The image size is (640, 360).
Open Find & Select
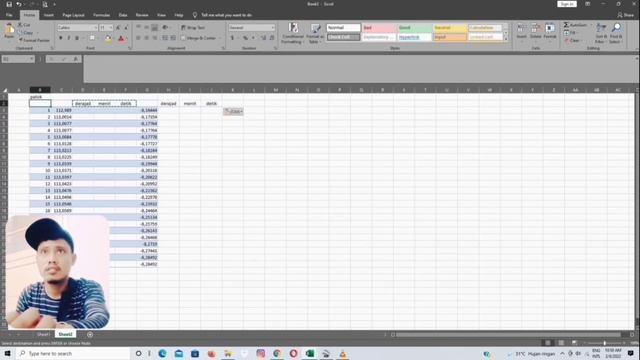coord(616,33)
